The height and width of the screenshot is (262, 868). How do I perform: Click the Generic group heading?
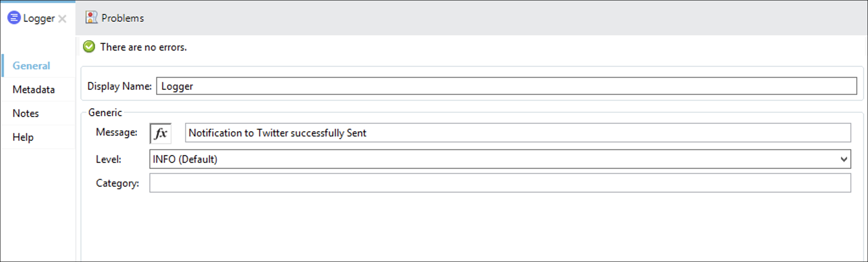(105, 112)
